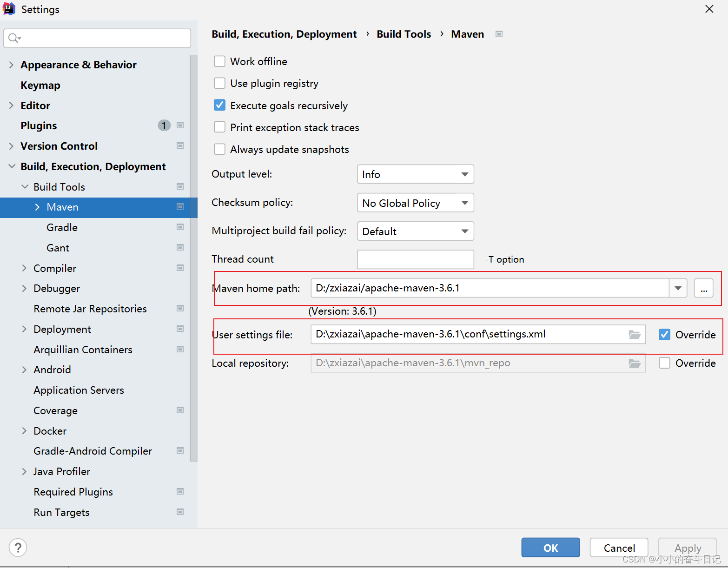Click Build Tools breadcrumb link
Viewport: 728px width, 568px height.
(404, 34)
